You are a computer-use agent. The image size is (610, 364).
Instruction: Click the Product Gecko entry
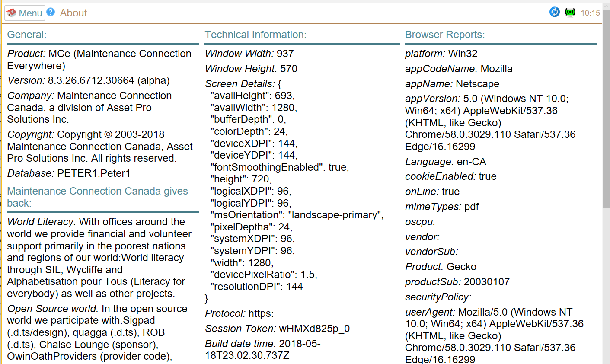441,267
